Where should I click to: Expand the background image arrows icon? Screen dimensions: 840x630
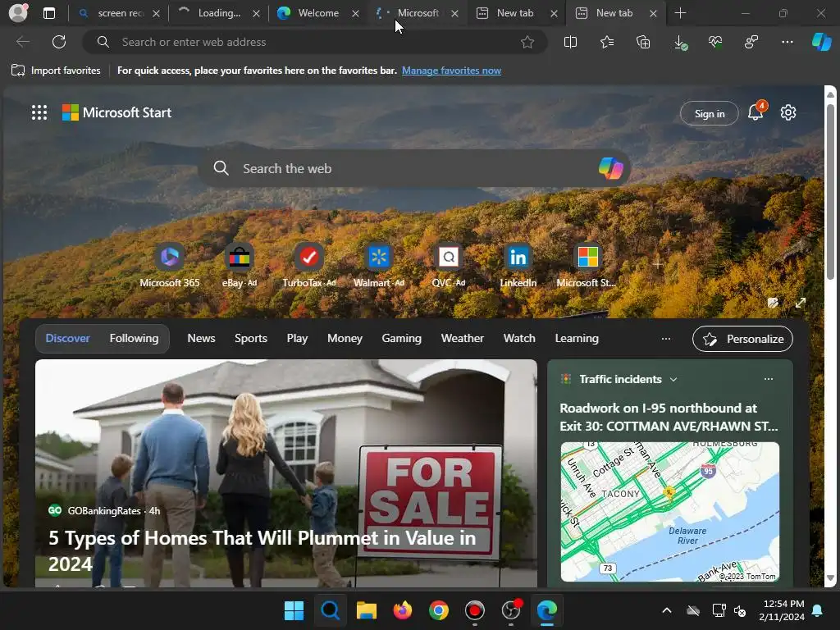point(801,303)
